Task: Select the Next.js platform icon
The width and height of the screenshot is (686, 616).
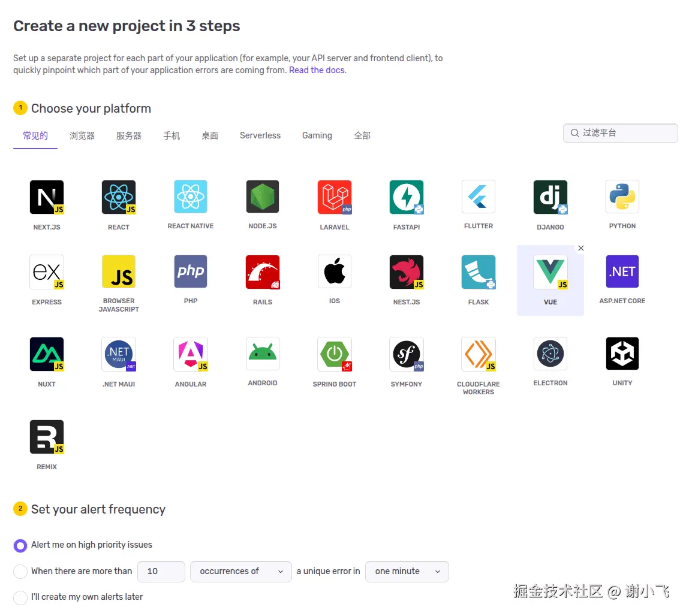Action: pyautogui.click(x=47, y=197)
